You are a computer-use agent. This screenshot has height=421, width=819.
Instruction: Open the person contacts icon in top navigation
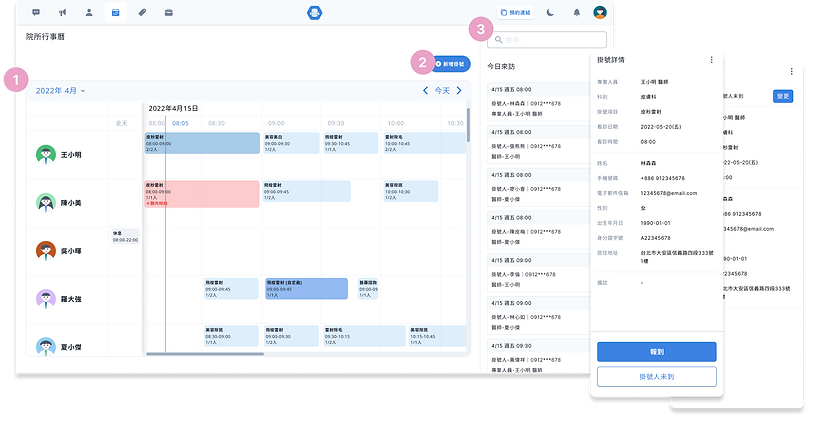tap(89, 13)
